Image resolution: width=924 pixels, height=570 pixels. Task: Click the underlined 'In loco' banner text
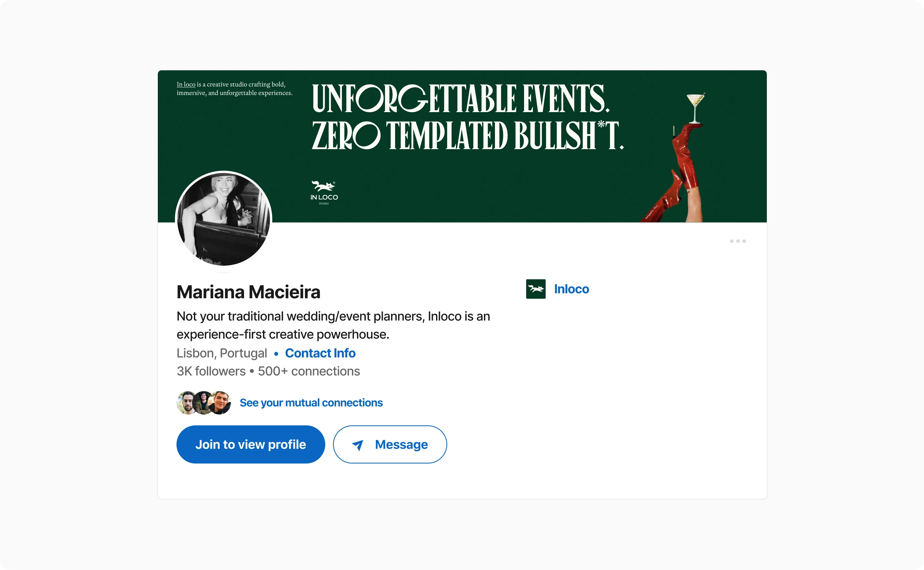pyautogui.click(x=186, y=85)
